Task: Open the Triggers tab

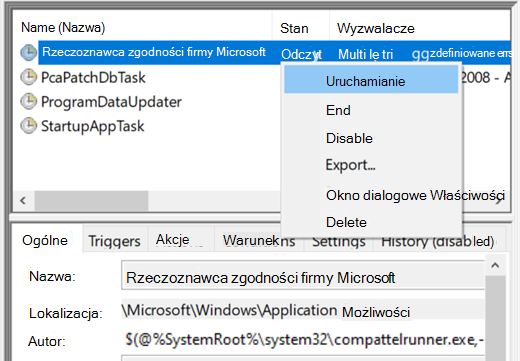Action: [114, 241]
